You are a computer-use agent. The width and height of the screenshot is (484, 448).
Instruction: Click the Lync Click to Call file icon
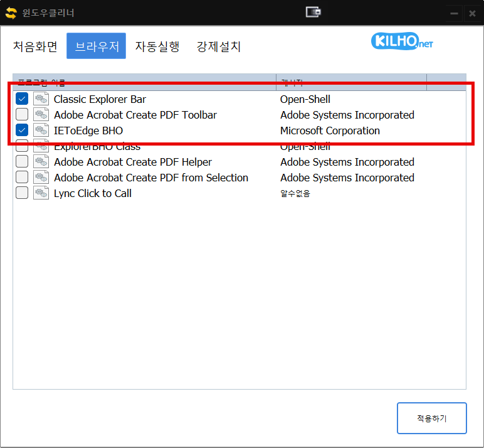click(x=41, y=193)
